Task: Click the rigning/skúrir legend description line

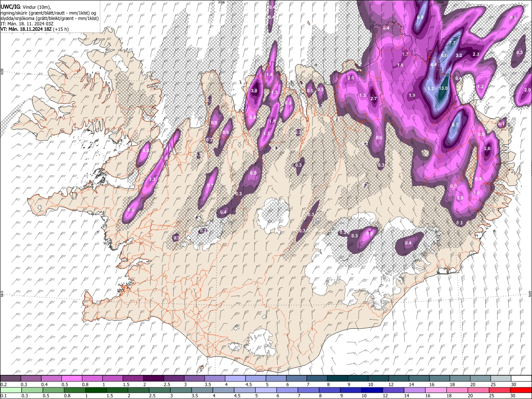Action: [48, 13]
